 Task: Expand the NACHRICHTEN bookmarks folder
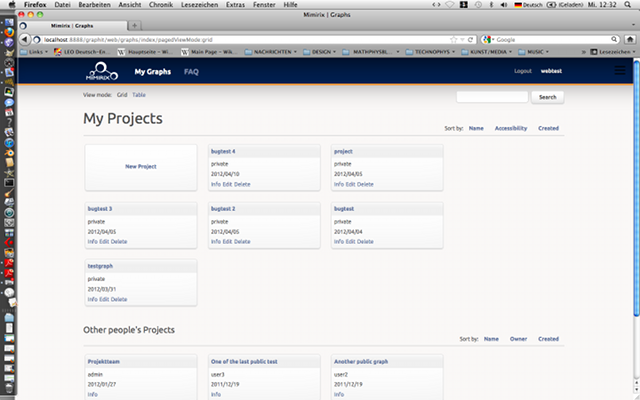pyautogui.click(x=271, y=52)
